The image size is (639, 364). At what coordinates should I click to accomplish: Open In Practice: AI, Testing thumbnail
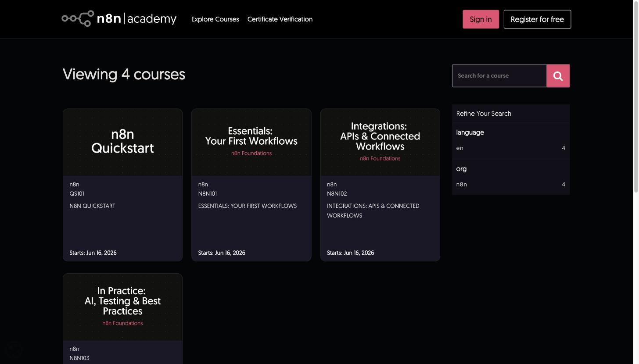click(x=122, y=307)
